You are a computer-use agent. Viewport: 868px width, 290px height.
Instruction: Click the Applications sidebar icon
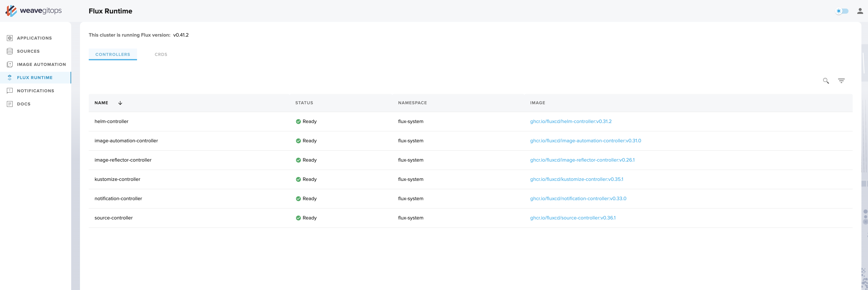[x=10, y=38]
